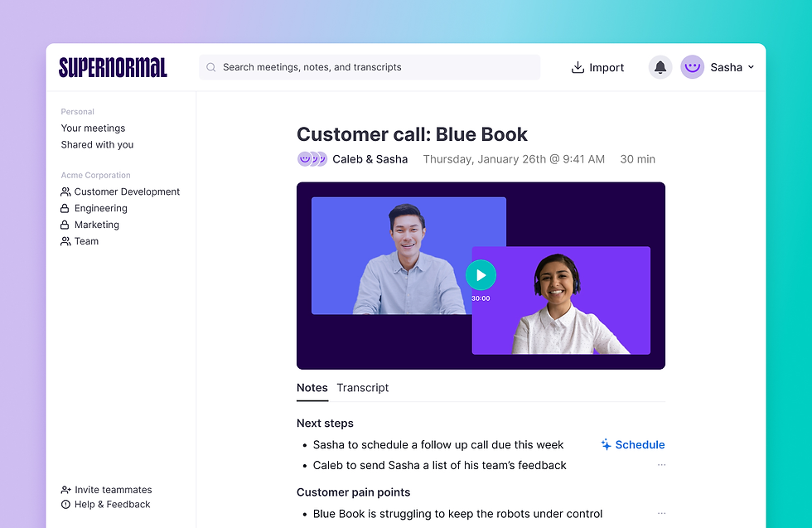Open Your meetings
Screen dimensions: 812x528
[x=93, y=128]
